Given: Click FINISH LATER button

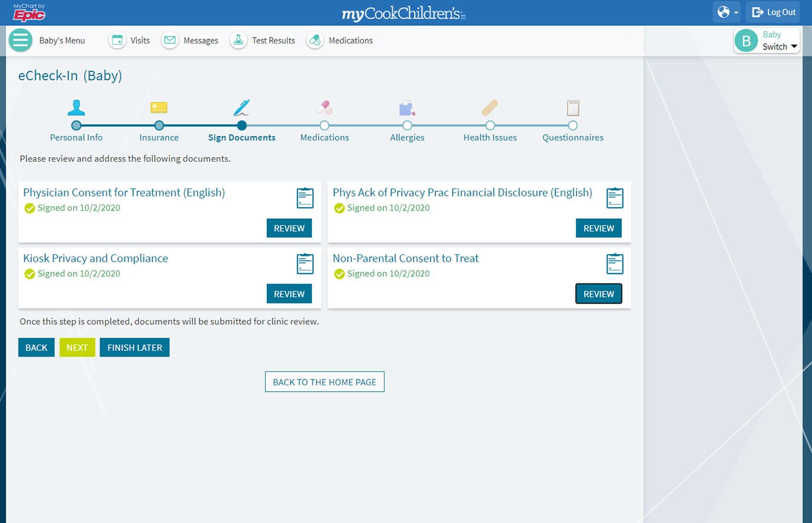Looking at the screenshot, I should coord(134,348).
